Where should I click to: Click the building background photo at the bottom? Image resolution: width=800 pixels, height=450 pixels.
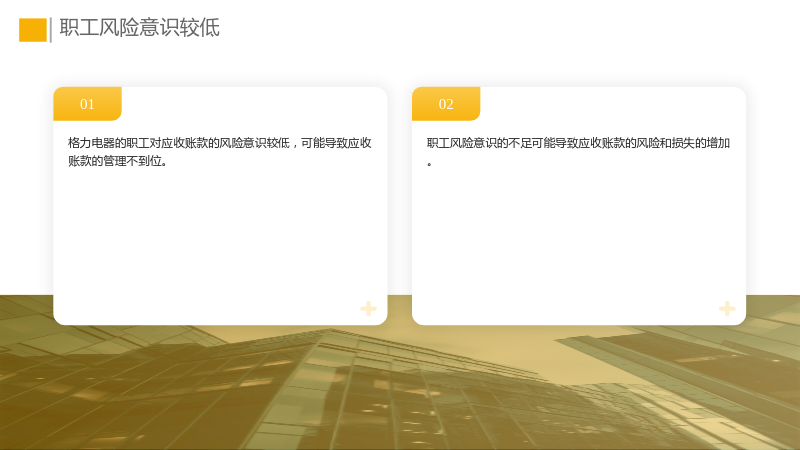coord(400,388)
